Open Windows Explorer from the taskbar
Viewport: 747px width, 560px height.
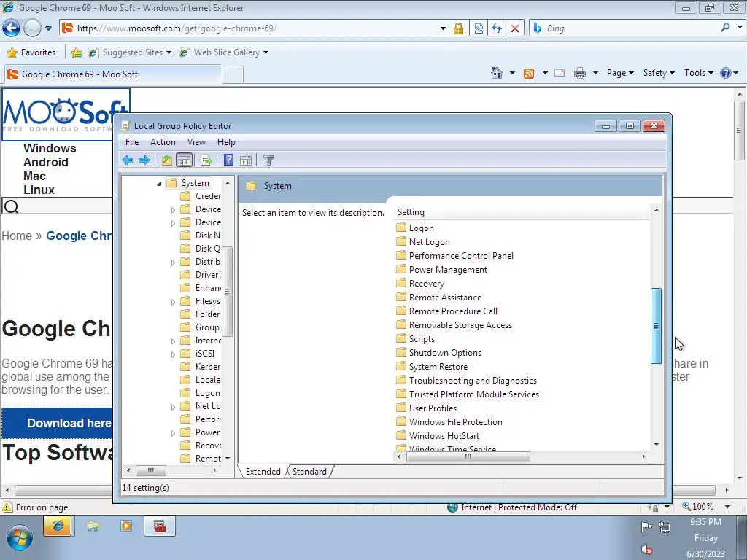pyautogui.click(x=93, y=526)
